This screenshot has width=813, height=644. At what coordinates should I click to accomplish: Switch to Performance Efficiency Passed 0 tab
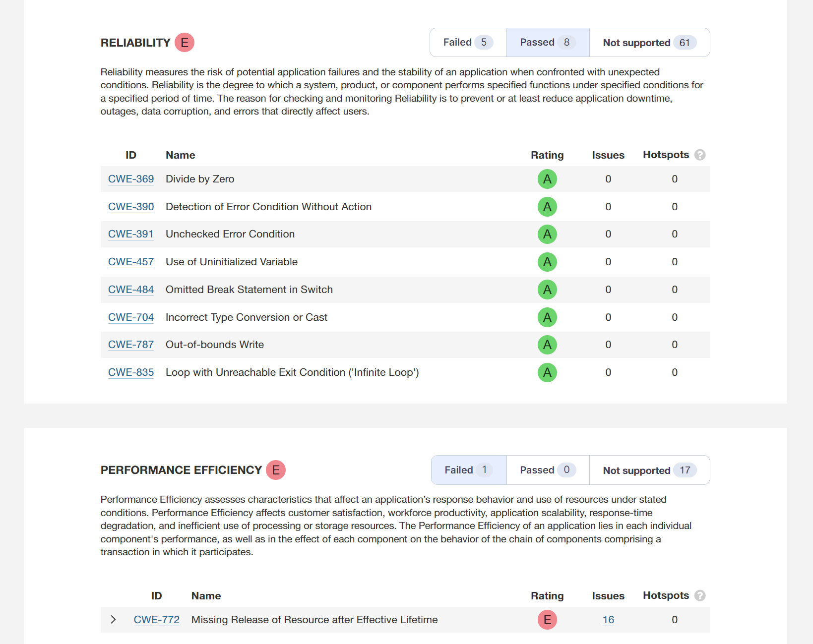tap(548, 470)
